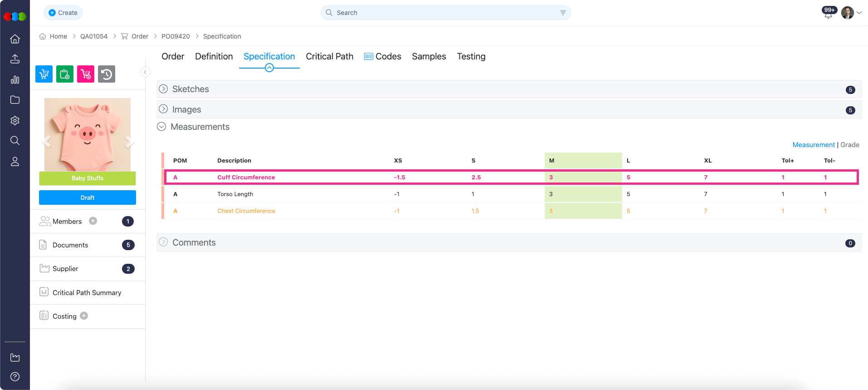Expand the Sketches section
This screenshot has height=390, width=868.
click(x=163, y=89)
